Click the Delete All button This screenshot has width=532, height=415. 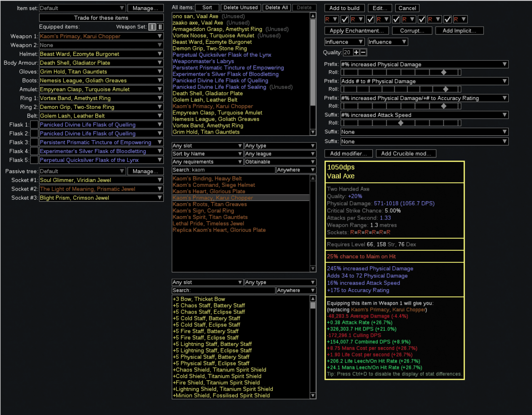click(277, 7)
